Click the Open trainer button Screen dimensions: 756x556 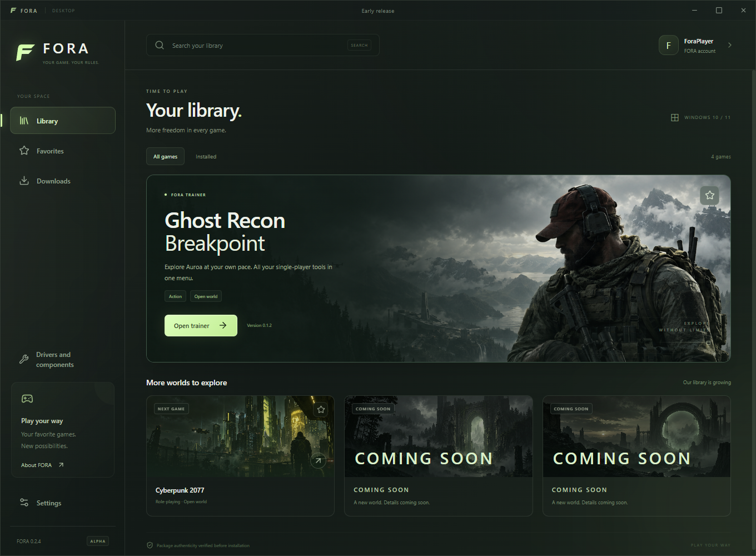tap(201, 325)
